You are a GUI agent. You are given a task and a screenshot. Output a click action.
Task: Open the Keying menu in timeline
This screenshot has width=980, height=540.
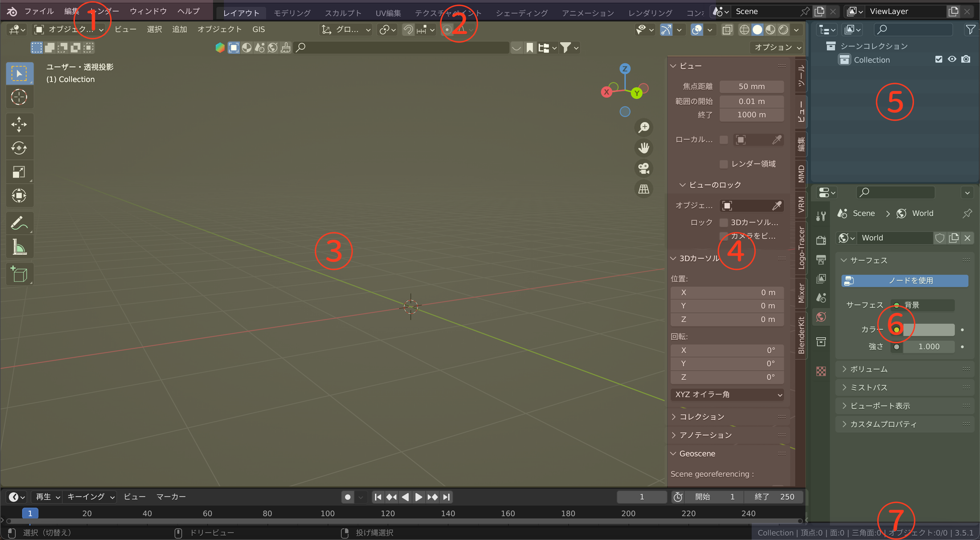[91, 497]
